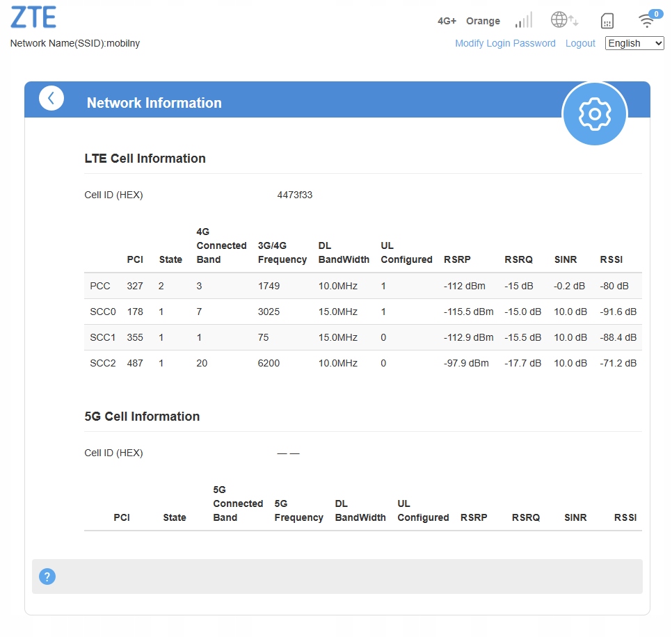Click the Wi-Fi connected devices icon

(650, 19)
